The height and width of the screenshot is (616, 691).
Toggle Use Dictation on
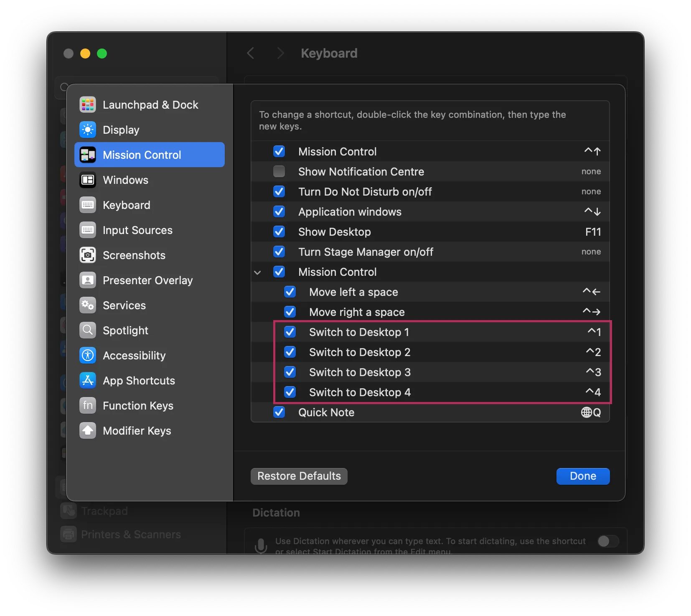click(x=608, y=542)
